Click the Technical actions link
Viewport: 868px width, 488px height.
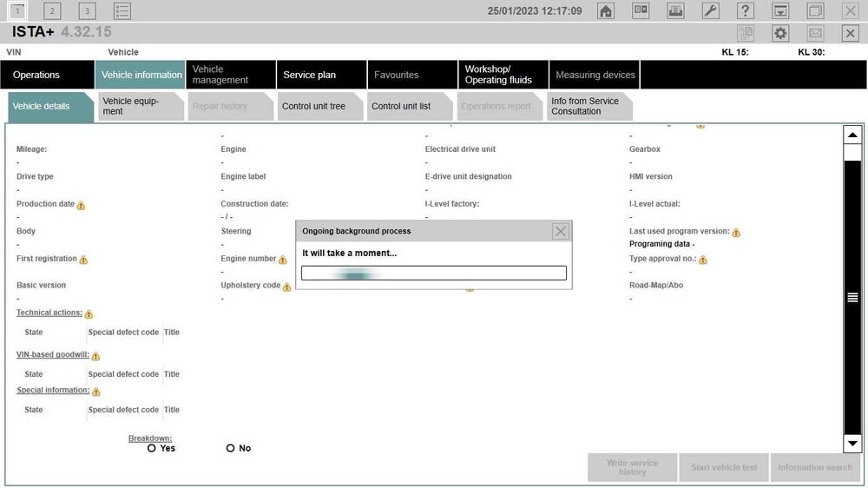49,313
